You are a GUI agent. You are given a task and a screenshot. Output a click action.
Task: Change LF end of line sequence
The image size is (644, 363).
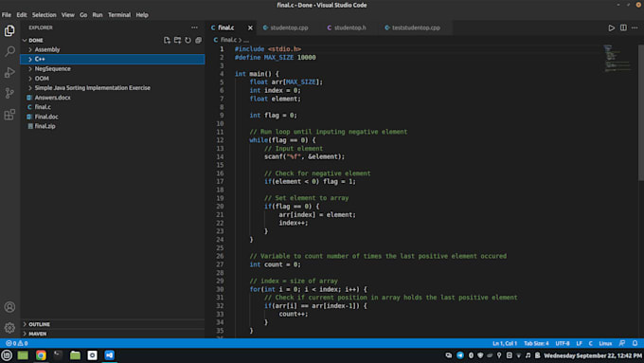tap(579, 343)
